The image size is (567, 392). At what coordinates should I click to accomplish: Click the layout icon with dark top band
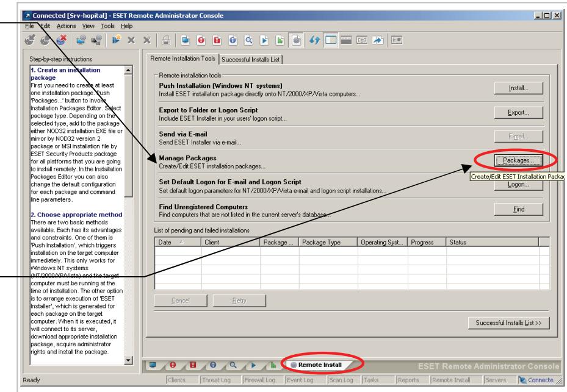[346, 40]
